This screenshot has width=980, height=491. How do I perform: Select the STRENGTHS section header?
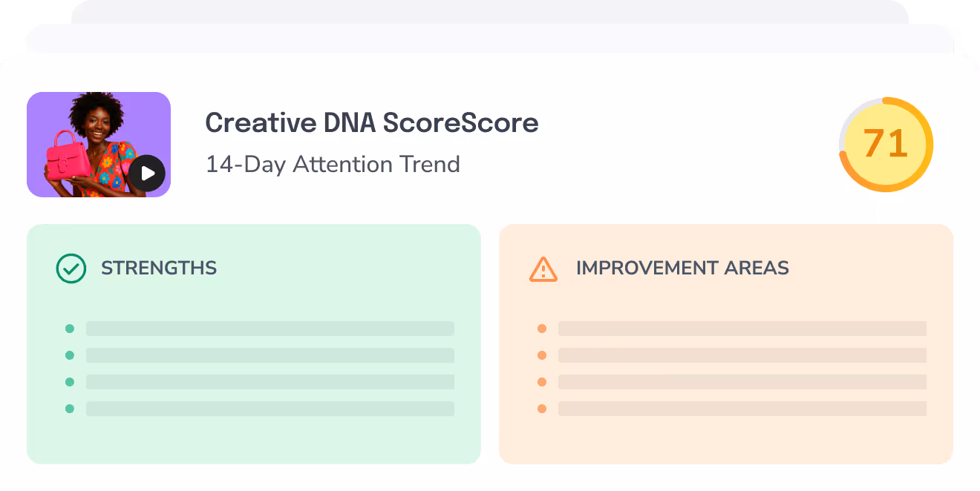click(159, 268)
